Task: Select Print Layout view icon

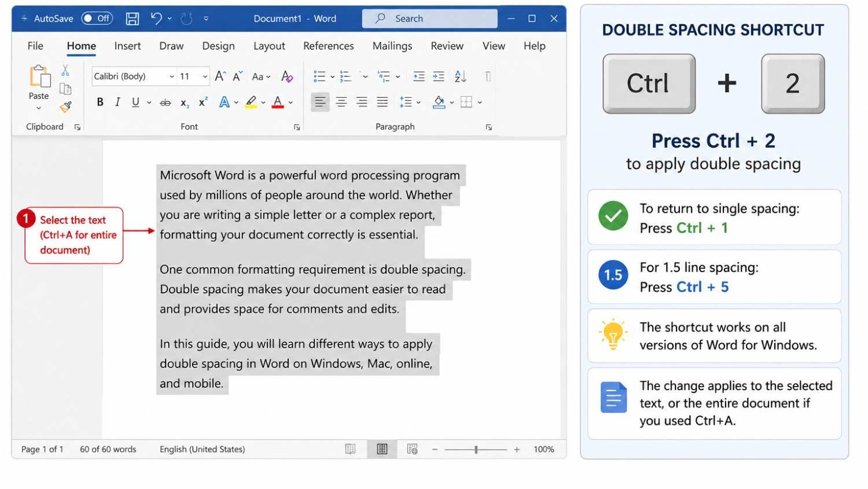Action: coord(382,449)
